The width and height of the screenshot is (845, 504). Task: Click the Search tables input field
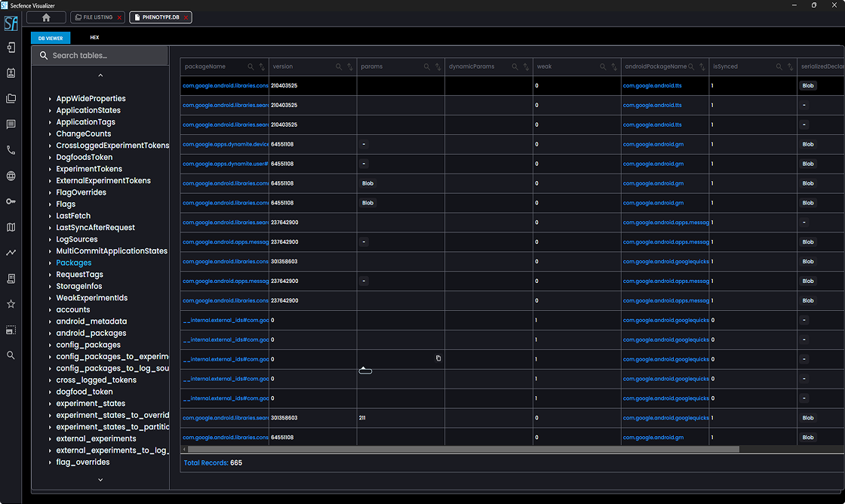[x=100, y=56]
